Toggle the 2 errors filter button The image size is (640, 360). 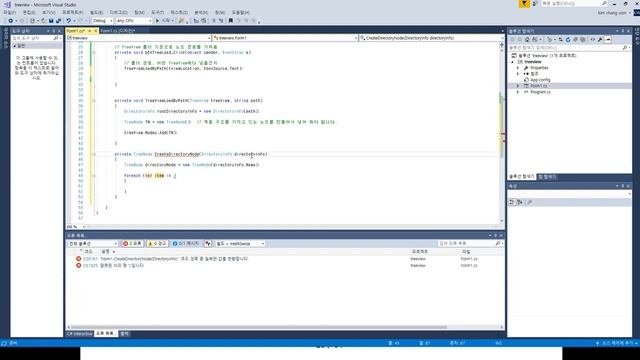click(132, 244)
